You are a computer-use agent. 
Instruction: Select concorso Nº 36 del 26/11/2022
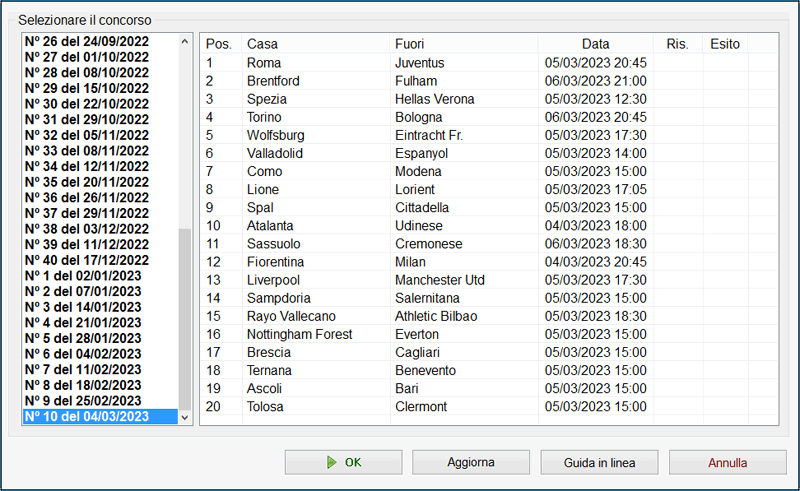point(101,198)
